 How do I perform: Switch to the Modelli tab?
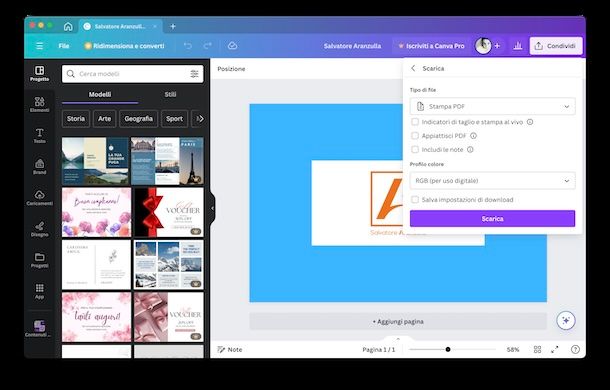(x=100, y=95)
